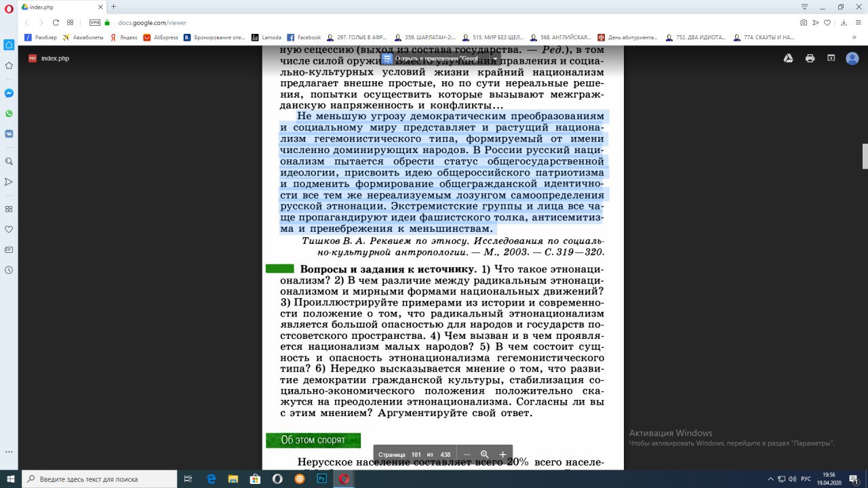
Task: Open the Google account avatar
Action: click(852, 58)
